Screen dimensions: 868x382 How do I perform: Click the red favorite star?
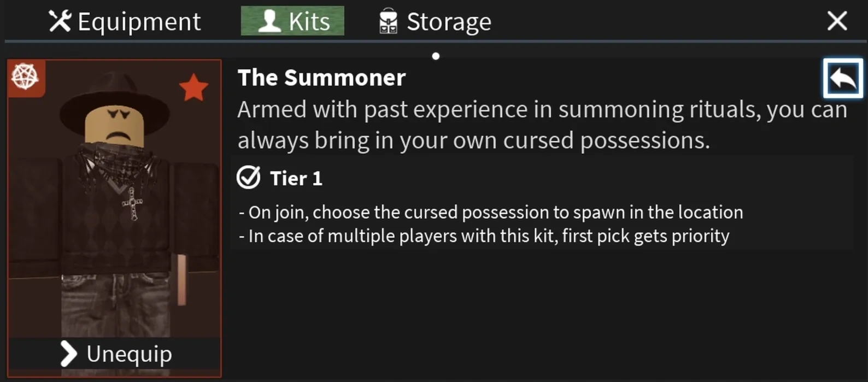tap(193, 89)
